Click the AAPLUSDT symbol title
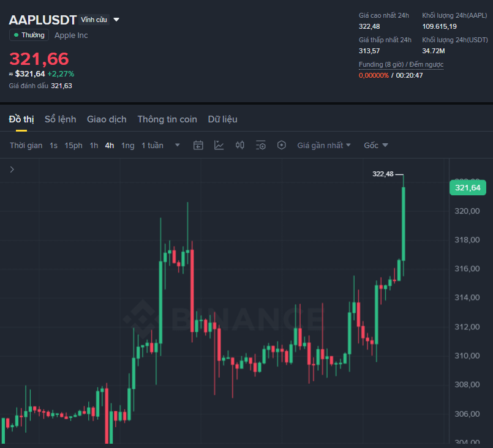Screen dimensions: 493x448 42,20
